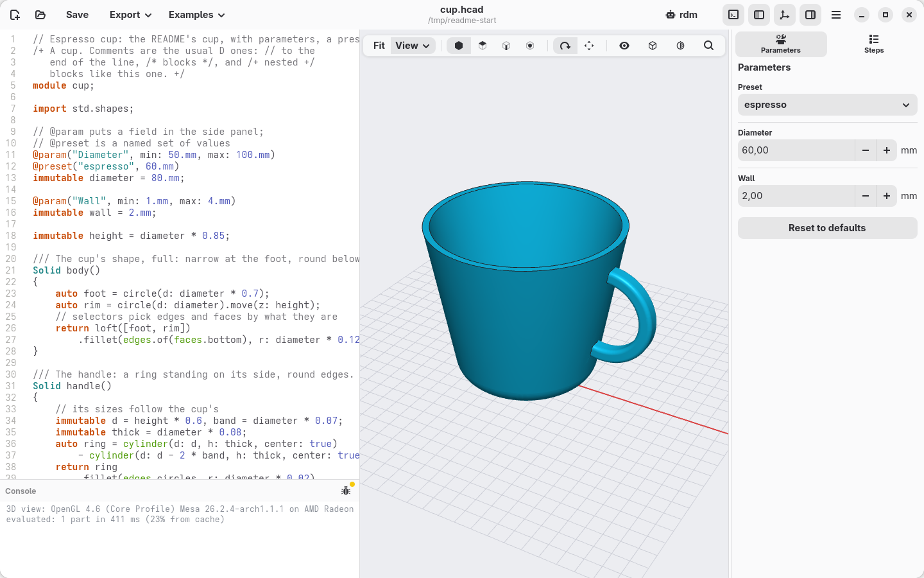Click the console text 'evaluated: 1 part in 411 ms'
Viewport: 924px width, 578px height.
(73, 520)
